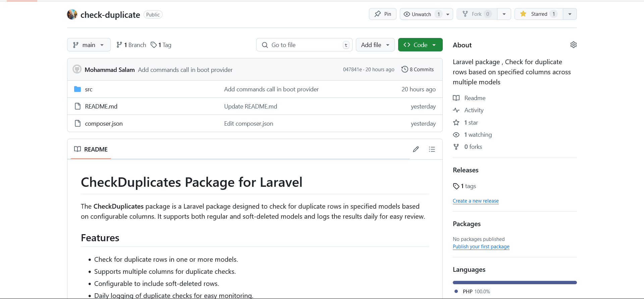This screenshot has width=644, height=299.
Task: Open the fork options dropdown arrow
Action: [x=504, y=14]
